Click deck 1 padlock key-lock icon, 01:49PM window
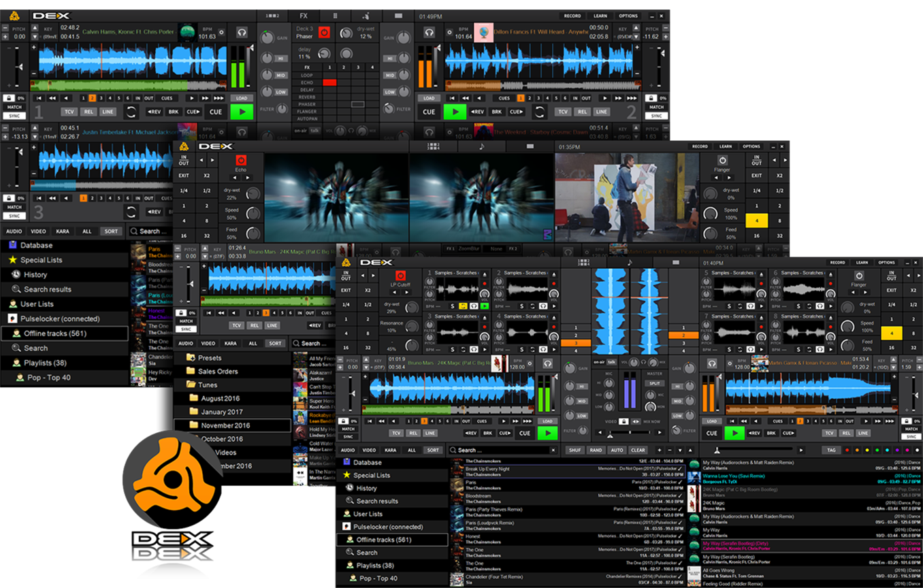 [8, 98]
